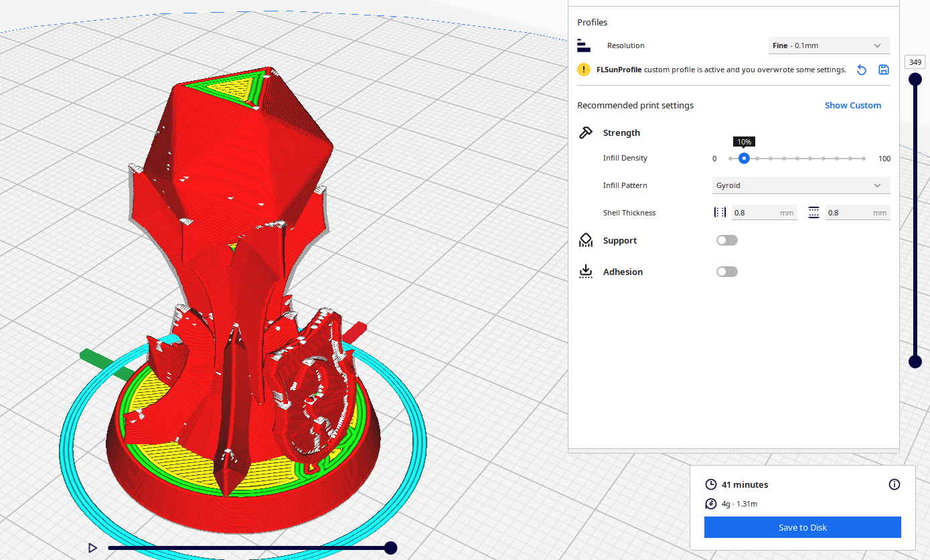This screenshot has height=560, width=930.
Task: Reset the overwritten profile settings
Action: [x=861, y=69]
